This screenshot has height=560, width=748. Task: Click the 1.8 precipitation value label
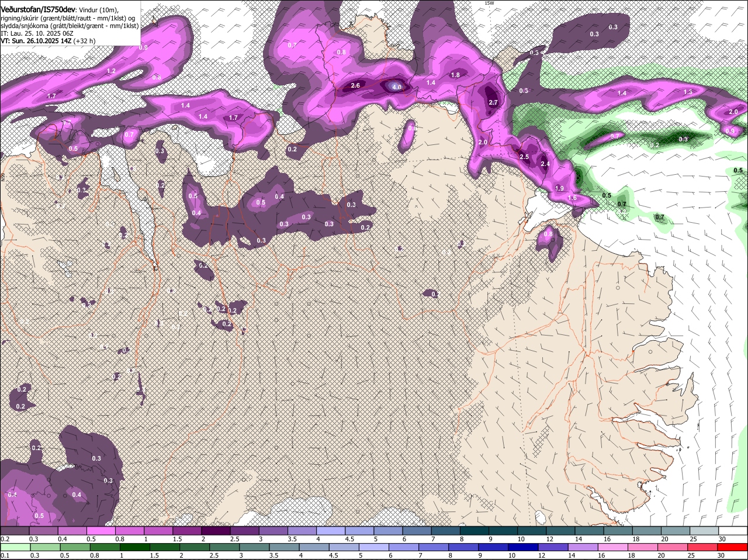click(x=455, y=75)
